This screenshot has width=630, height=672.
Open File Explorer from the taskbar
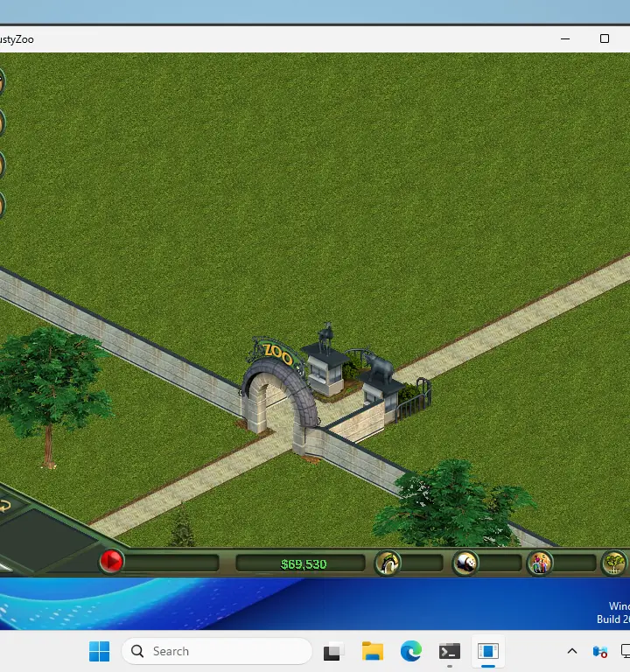(x=372, y=651)
